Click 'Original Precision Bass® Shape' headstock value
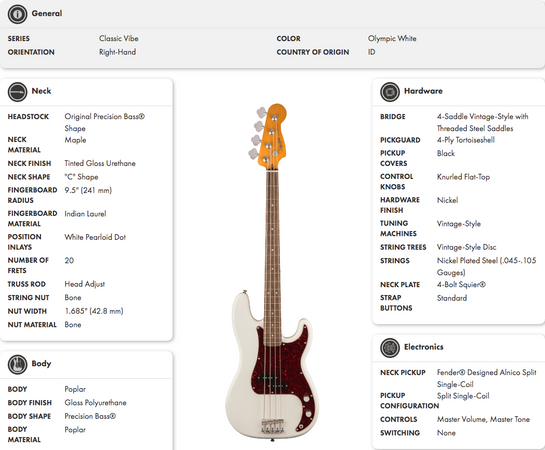This screenshot has height=450, width=545. click(x=105, y=122)
